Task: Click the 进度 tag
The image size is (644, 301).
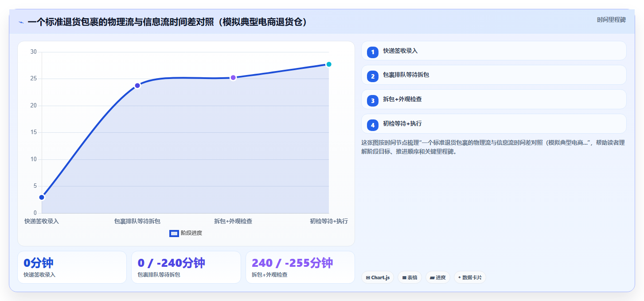Action: (x=438, y=277)
